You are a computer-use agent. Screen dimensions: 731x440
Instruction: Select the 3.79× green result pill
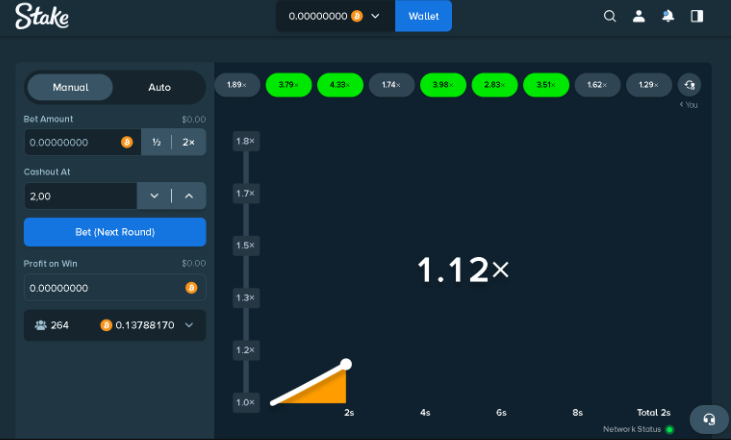[289, 85]
